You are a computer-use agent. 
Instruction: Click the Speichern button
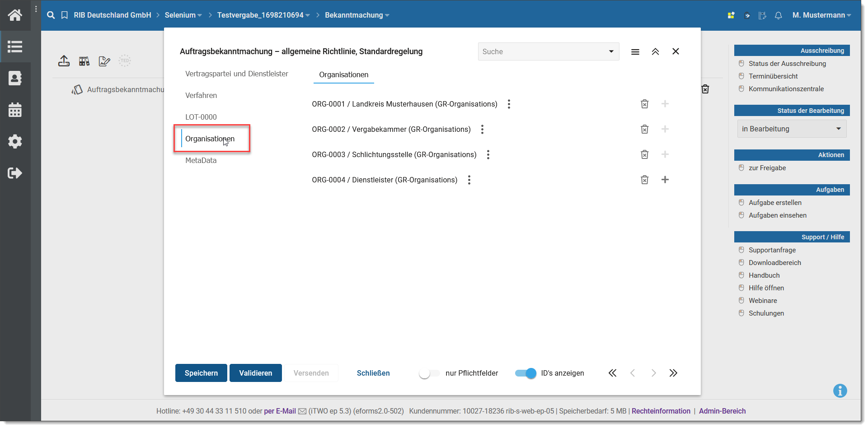pos(201,373)
